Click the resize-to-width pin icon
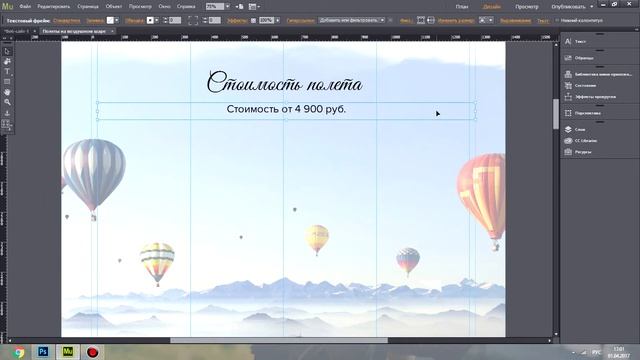 click(430, 20)
